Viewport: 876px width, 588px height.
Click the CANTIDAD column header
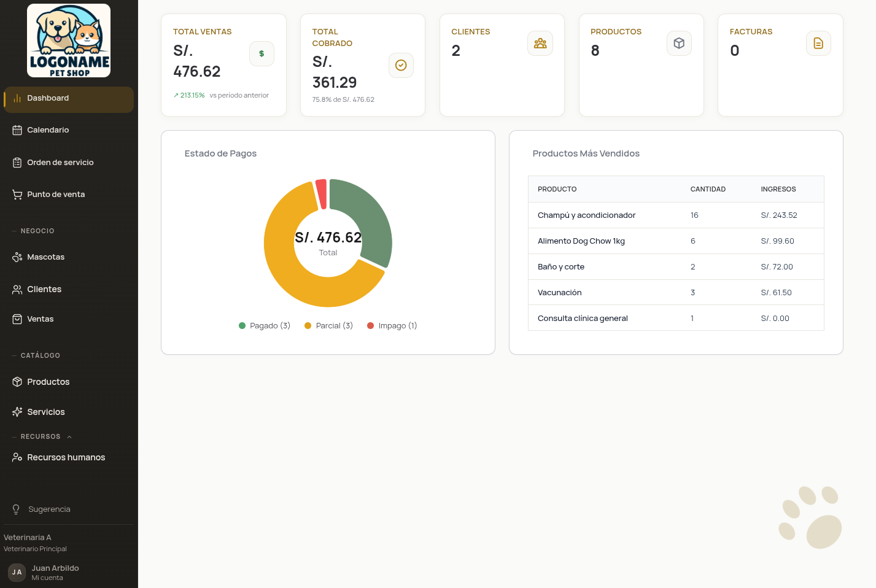point(708,189)
